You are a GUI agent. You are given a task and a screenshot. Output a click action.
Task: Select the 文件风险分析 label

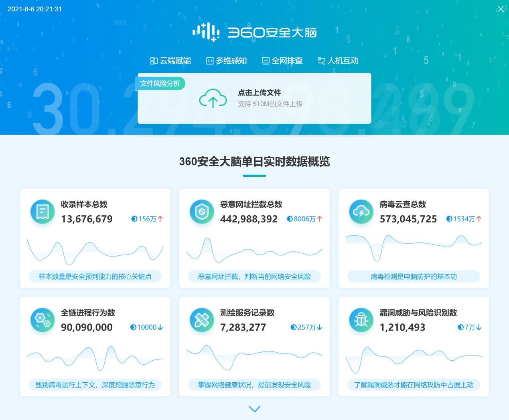(160, 83)
